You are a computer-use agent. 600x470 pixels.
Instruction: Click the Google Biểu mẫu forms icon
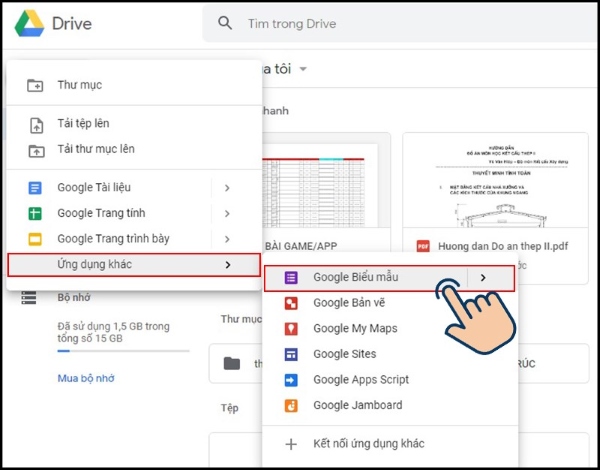pyautogui.click(x=291, y=277)
